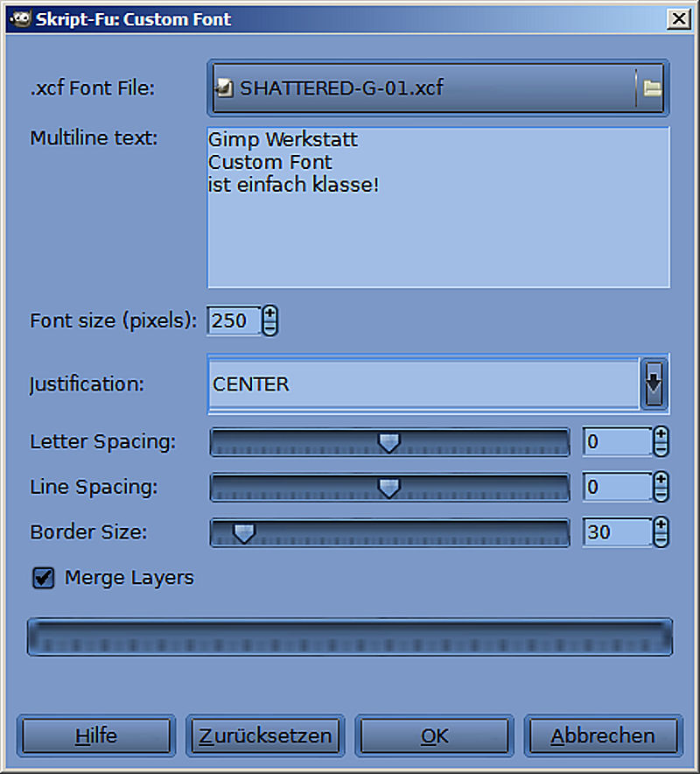This screenshot has width=700, height=774.
Task: Cancel the dialog with the Abbrechen button
Action: click(602, 735)
